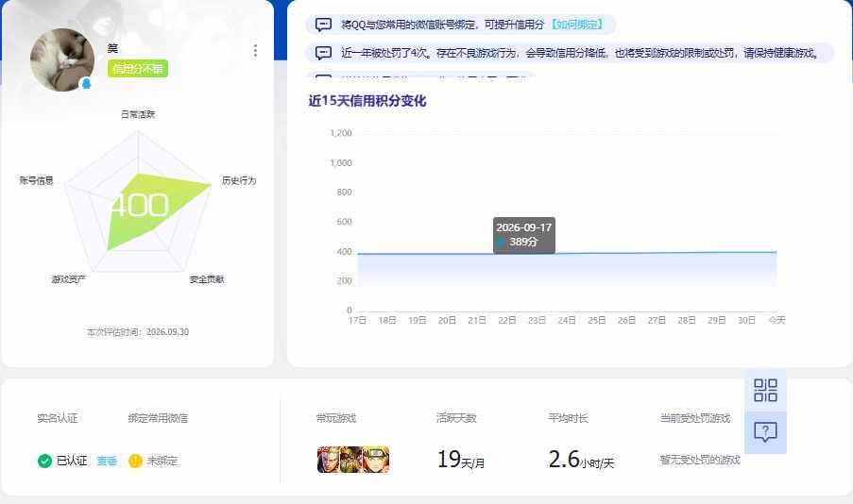
Task: Open the Naruto game icon
Action: coord(375,460)
